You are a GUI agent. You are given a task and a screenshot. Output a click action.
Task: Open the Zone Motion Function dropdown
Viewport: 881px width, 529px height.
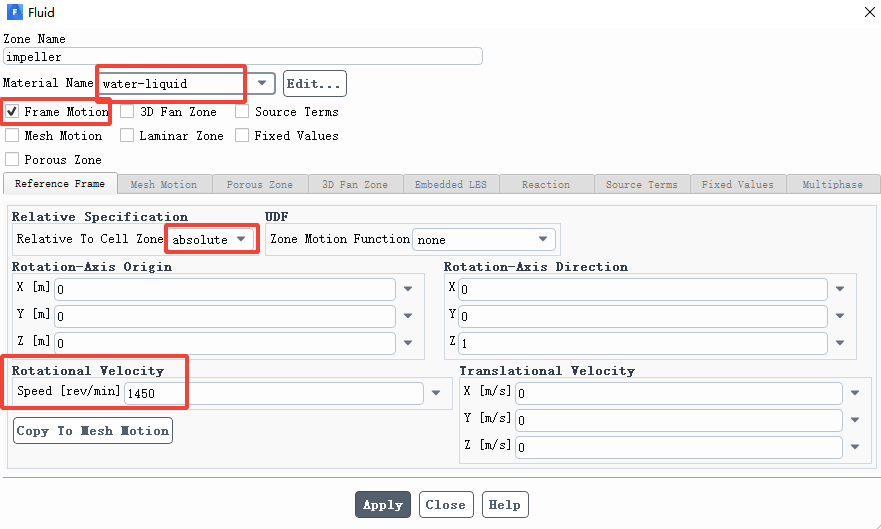click(484, 239)
